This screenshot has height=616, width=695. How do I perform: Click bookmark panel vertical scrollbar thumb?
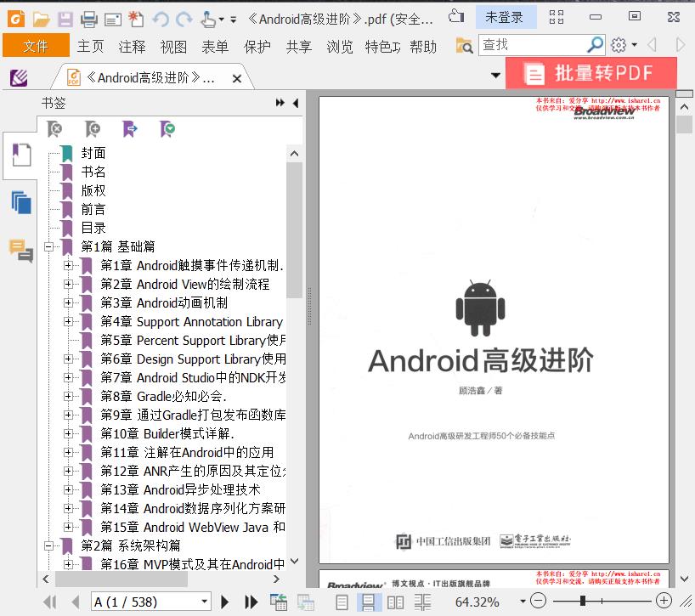(294, 230)
